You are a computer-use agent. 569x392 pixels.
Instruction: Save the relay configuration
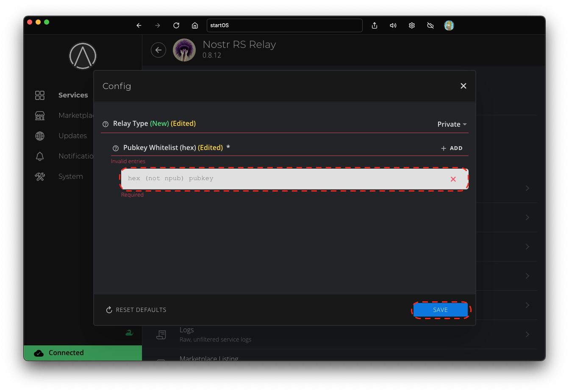pyautogui.click(x=440, y=310)
